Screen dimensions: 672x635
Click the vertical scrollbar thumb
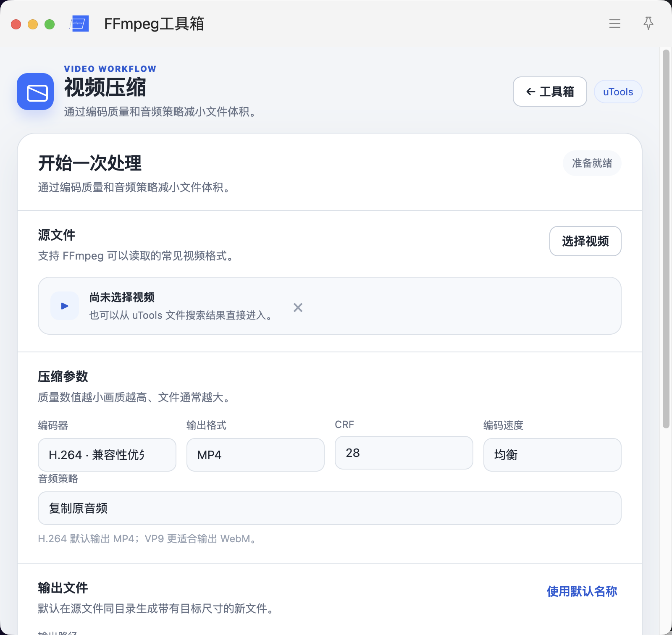tap(666, 239)
